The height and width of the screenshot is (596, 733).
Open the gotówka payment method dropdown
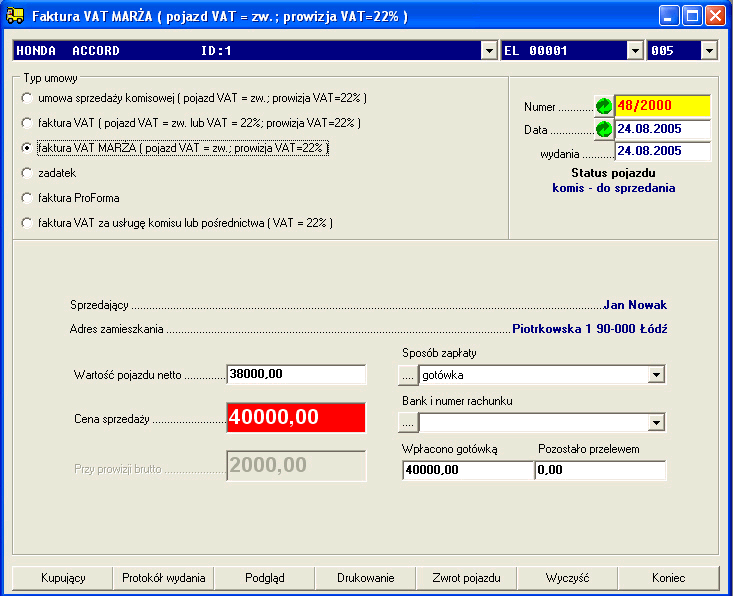656,375
